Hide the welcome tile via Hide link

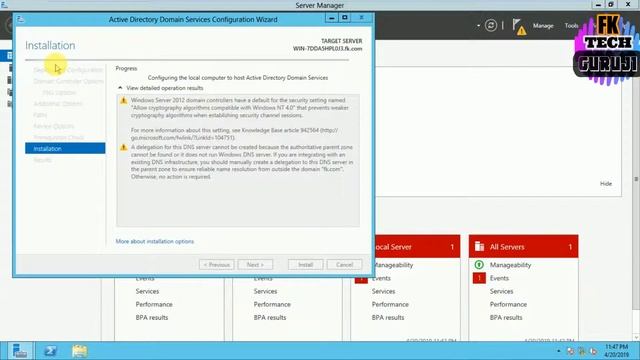pos(606,184)
